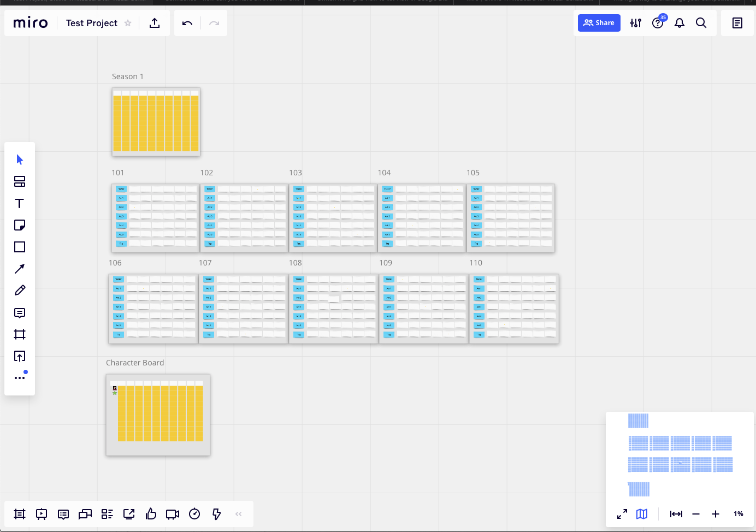Image resolution: width=756 pixels, height=532 pixels.
Task: Zoom in with the plus button
Action: (x=716, y=514)
